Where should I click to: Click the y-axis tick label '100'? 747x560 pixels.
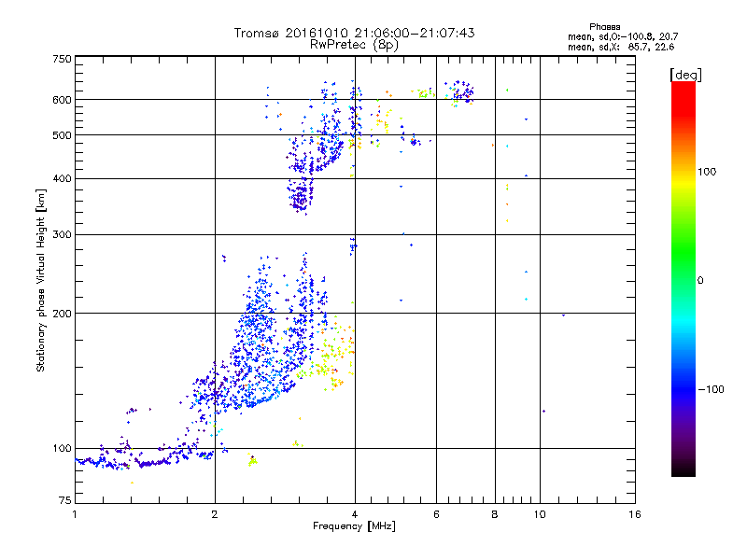[63, 448]
